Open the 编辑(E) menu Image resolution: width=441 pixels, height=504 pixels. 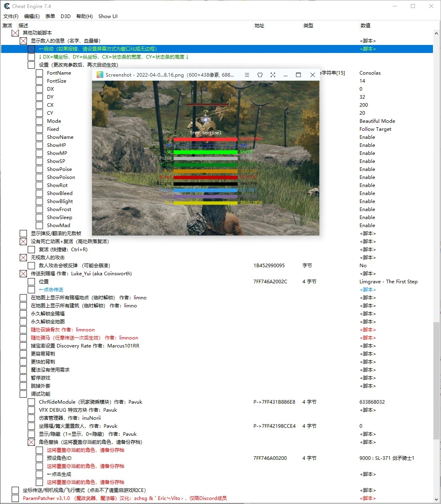[x=32, y=16]
